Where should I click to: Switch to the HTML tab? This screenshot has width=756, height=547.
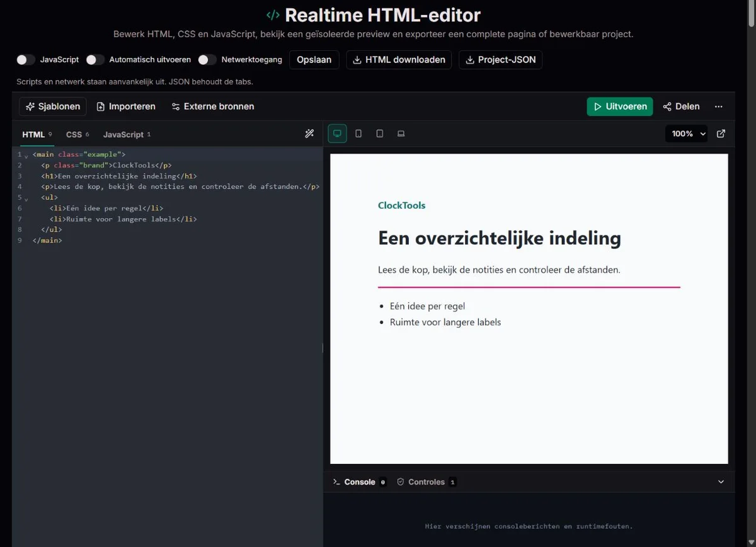click(x=37, y=134)
